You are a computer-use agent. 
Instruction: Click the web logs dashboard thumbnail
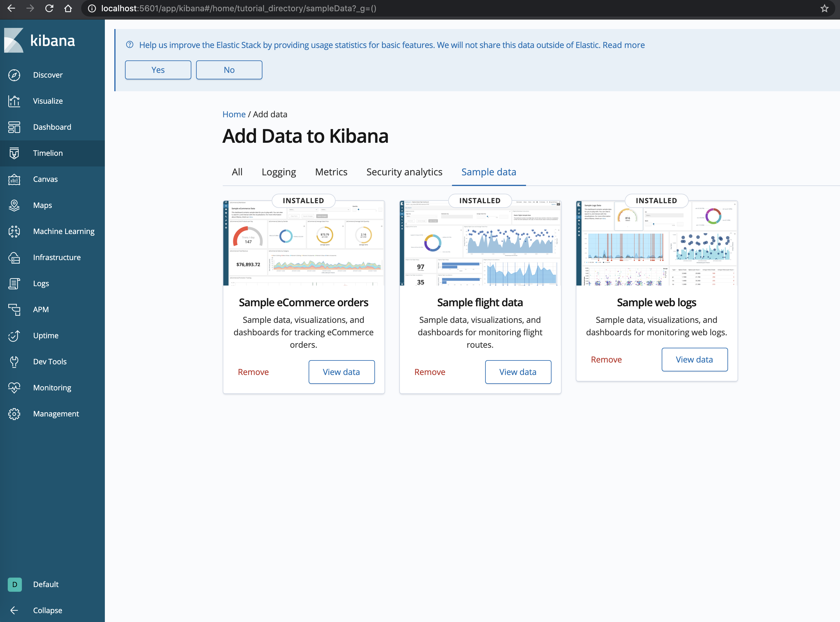[x=657, y=243]
